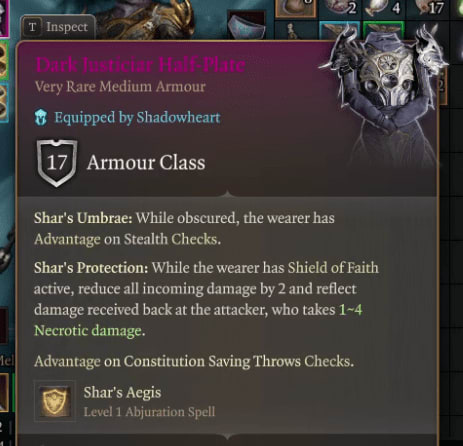Select the blue-bordered inventory item

click(x=339, y=31)
